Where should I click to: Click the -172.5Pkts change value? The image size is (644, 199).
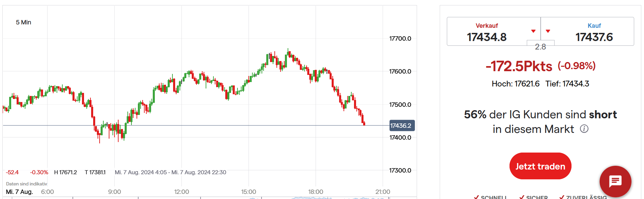519,66
